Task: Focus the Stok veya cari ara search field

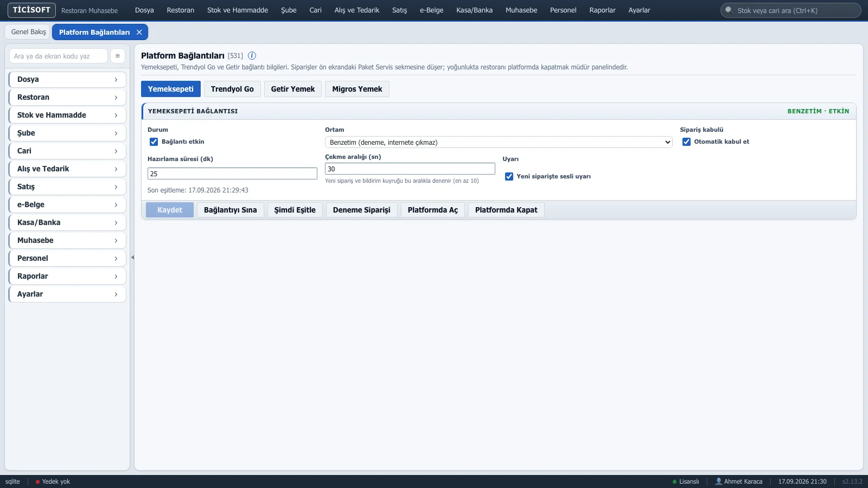Action: click(x=791, y=10)
